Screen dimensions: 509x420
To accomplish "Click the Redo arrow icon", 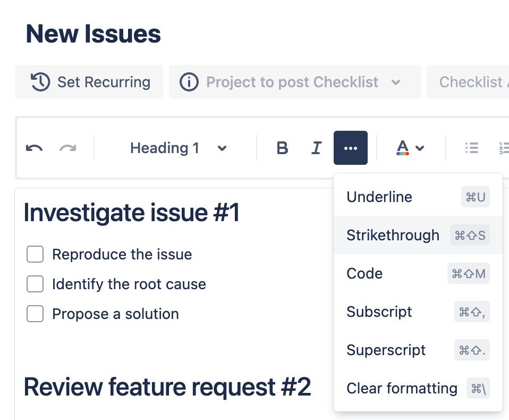I will tap(67, 148).
